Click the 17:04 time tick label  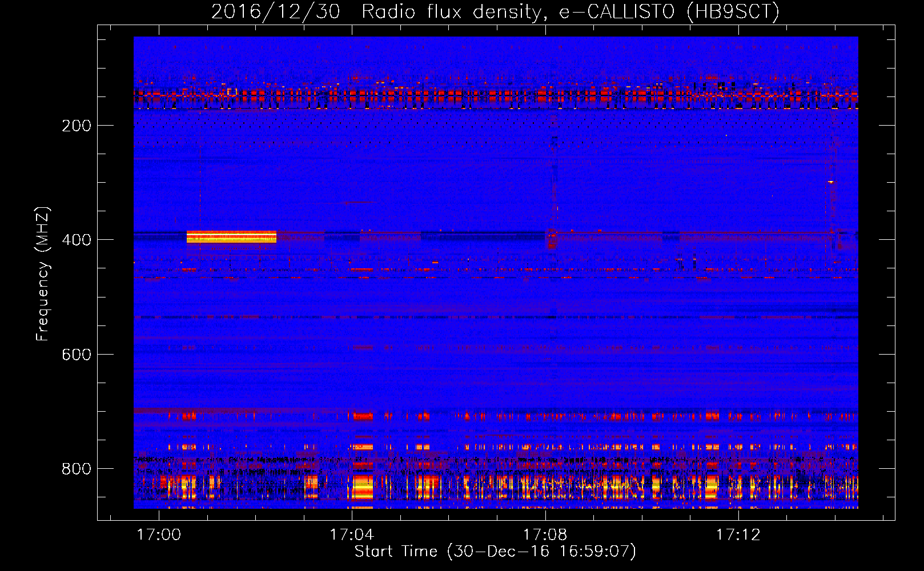click(352, 534)
